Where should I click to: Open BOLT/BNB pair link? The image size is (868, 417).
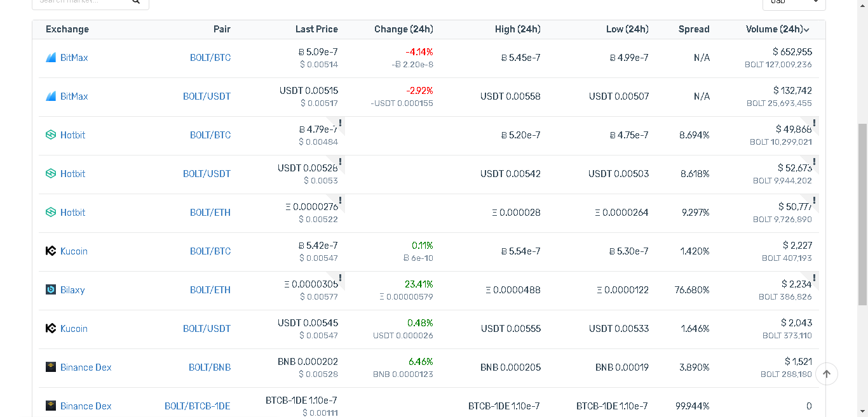(210, 367)
